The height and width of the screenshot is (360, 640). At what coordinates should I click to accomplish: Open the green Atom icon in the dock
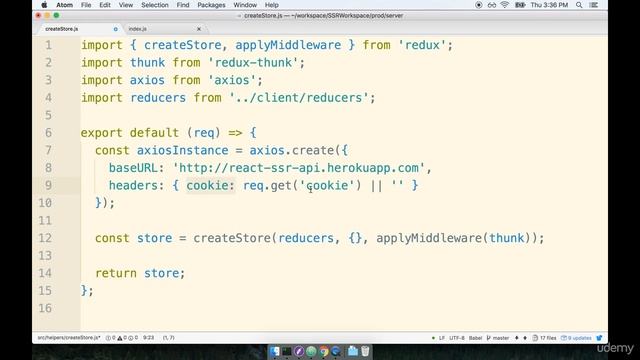[311, 351]
